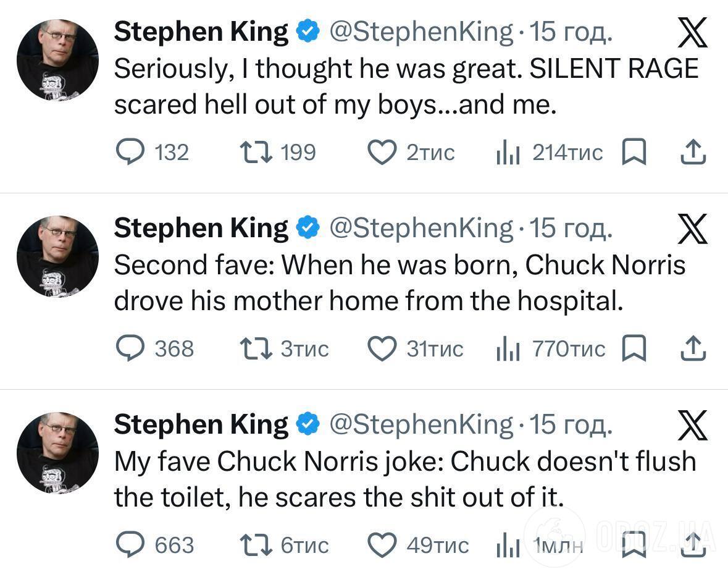Open Stephen King avatar on top tweet
728x577 pixels.
[x=57, y=61]
